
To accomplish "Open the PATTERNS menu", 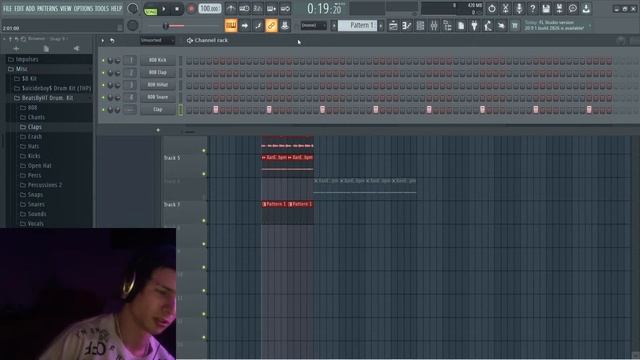I will (x=47, y=9).
